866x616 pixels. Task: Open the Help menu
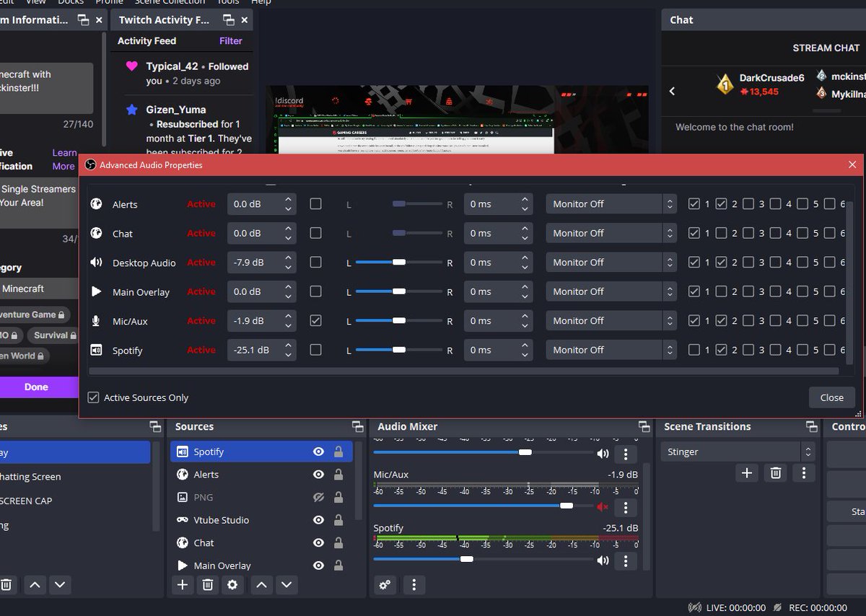pyautogui.click(x=261, y=2)
